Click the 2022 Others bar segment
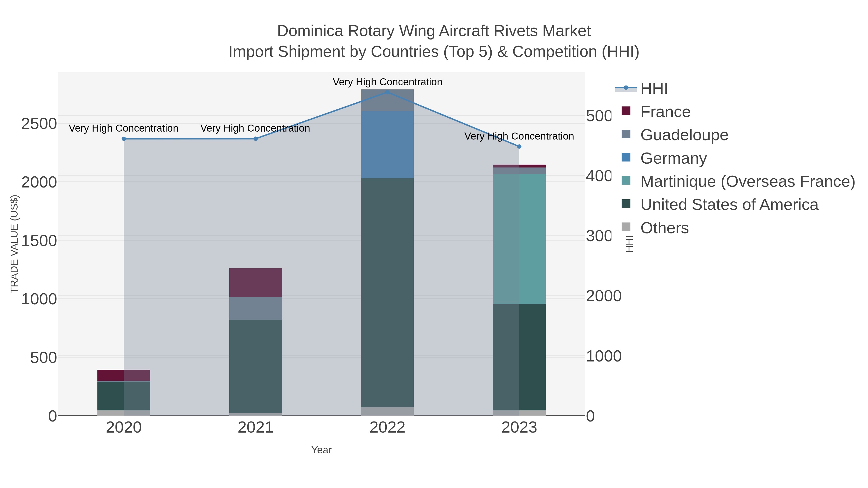868x488 pixels. [387, 411]
